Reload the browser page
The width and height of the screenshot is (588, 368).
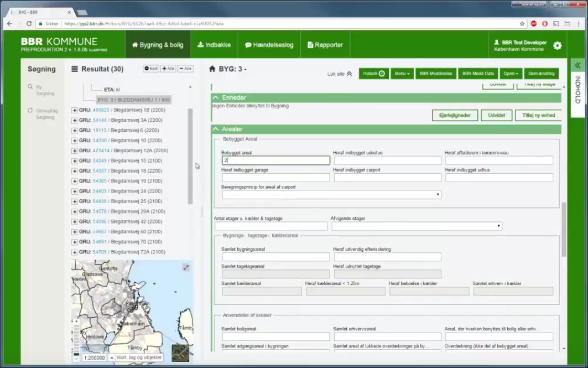coord(29,24)
